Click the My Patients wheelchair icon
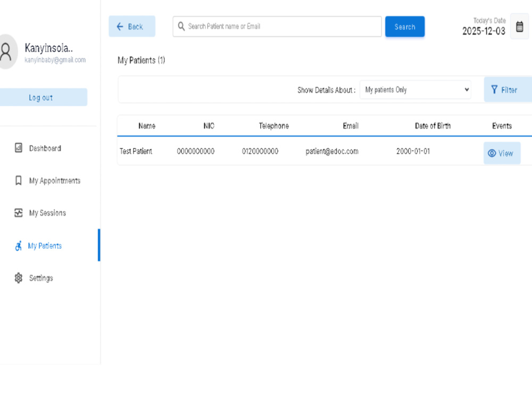This screenshot has height=399, width=532. coord(18,246)
